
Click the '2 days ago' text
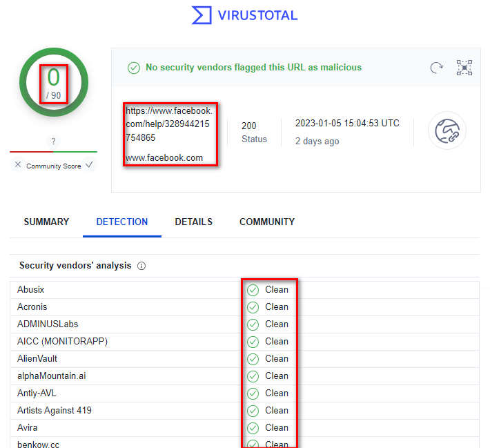click(x=317, y=142)
